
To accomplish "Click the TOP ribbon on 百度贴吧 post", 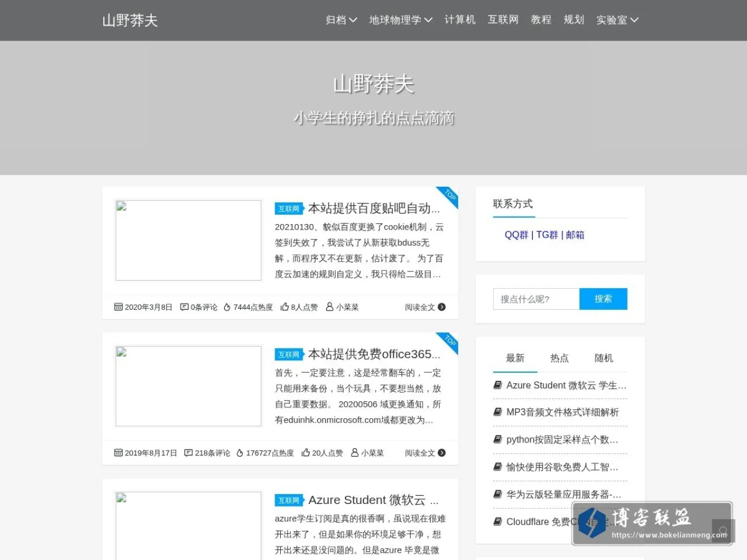I will pyautogui.click(x=449, y=196).
